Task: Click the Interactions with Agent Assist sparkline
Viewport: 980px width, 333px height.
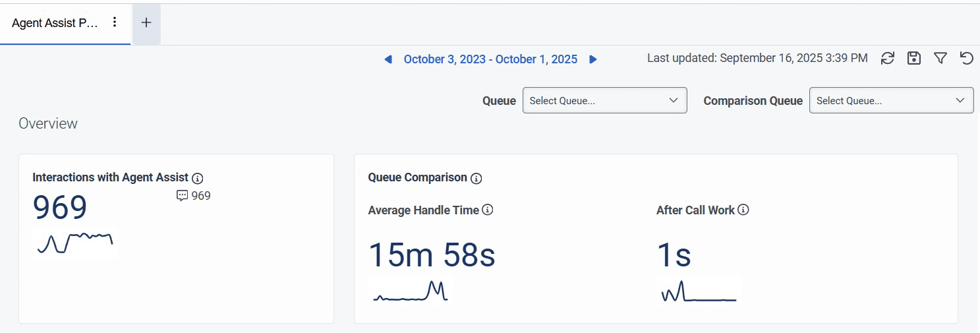Action: coord(75,243)
